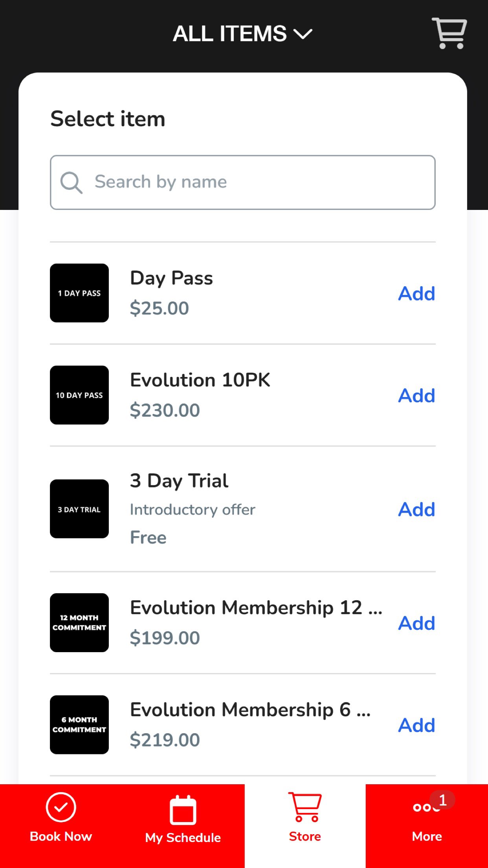Open the 12 Month Commitment thumbnail
This screenshot has width=488, height=868.
click(79, 623)
